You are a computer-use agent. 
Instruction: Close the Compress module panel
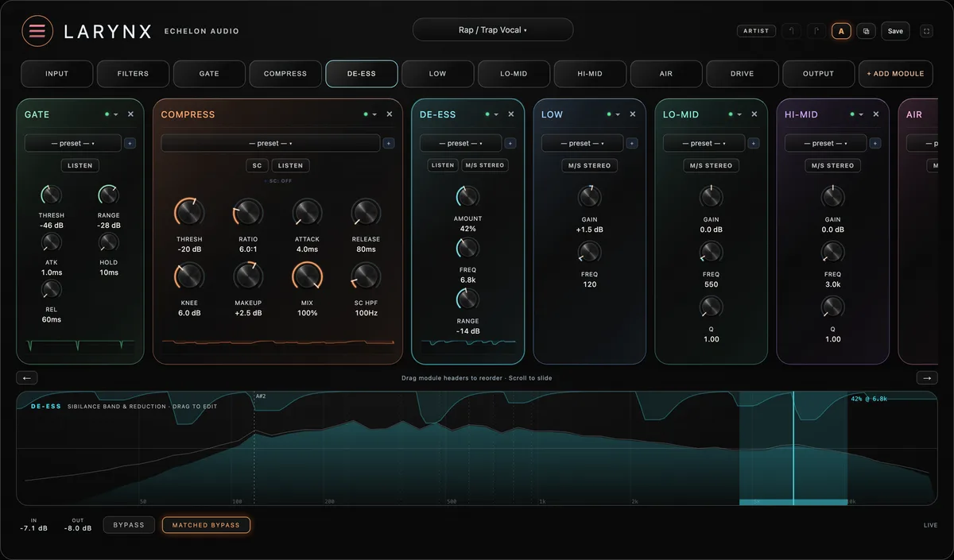click(x=390, y=114)
